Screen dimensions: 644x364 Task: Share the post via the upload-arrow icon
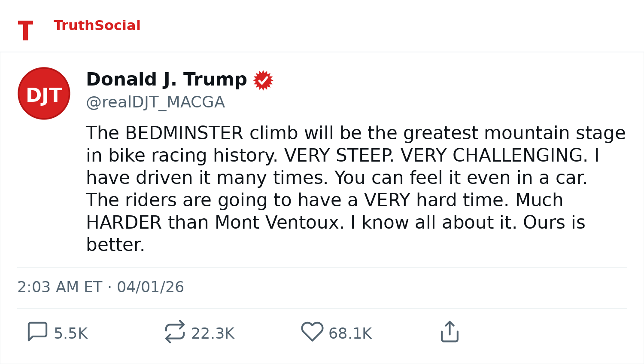450,332
